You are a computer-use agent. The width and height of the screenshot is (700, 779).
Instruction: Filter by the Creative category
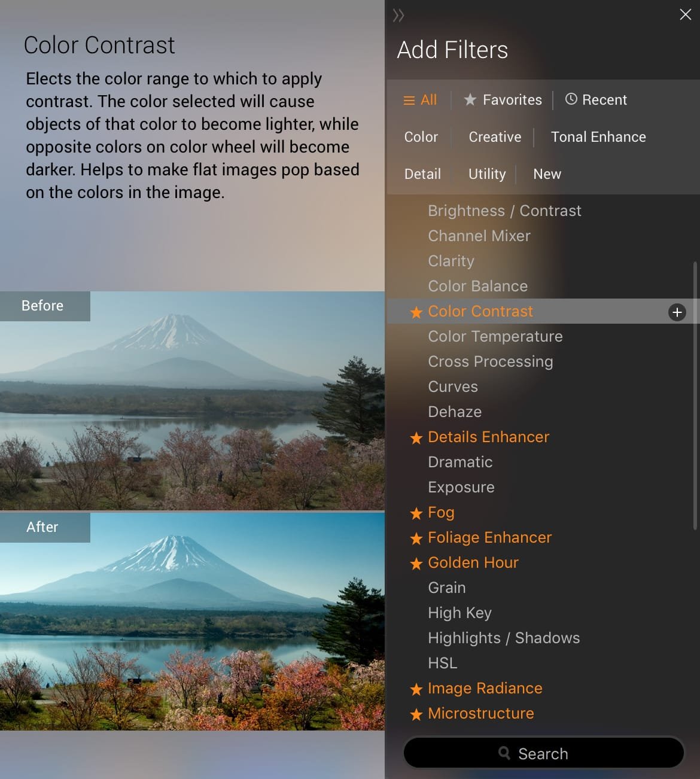pyautogui.click(x=495, y=137)
